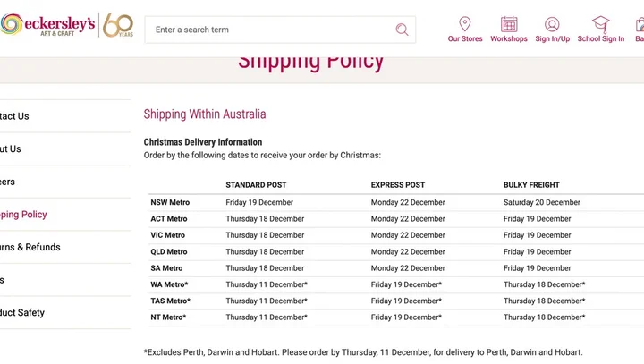Open the shopping basket icon

point(640,24)
